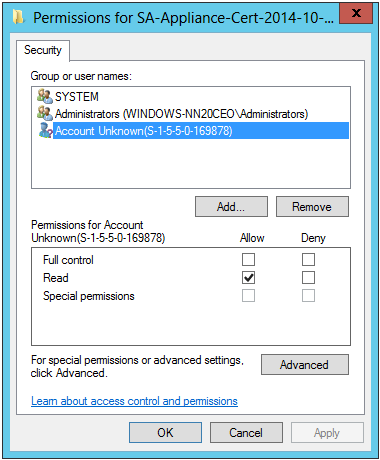Select SYSTEM in group list
The height and width of the screenshot is (460, 380).
pyautogui.click(x=77, y=97)
